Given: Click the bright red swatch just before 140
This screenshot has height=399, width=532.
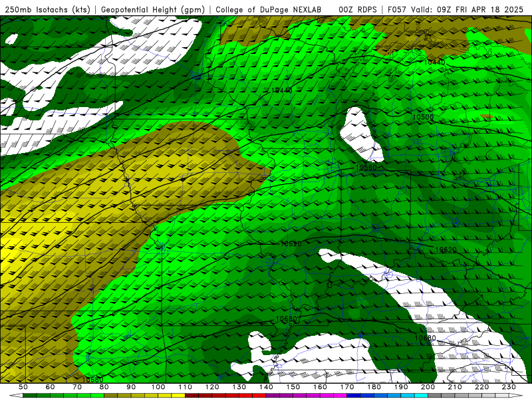Looking at the screenshot, I should click(259, 396).
